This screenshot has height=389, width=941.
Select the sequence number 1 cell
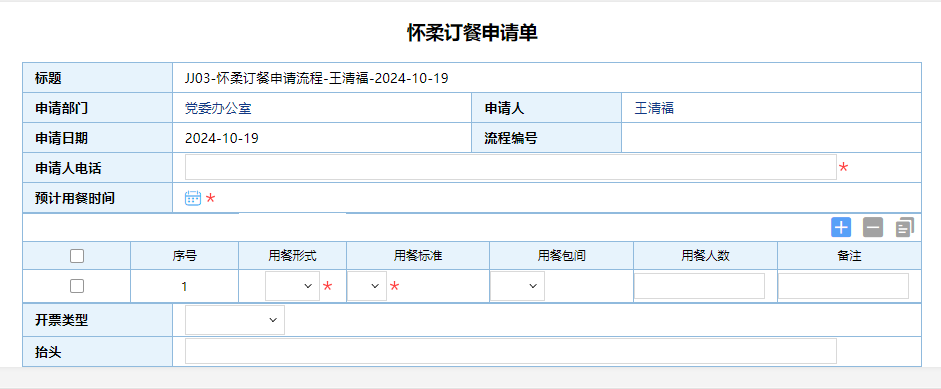pyautogui.click(x=184, y=287)
